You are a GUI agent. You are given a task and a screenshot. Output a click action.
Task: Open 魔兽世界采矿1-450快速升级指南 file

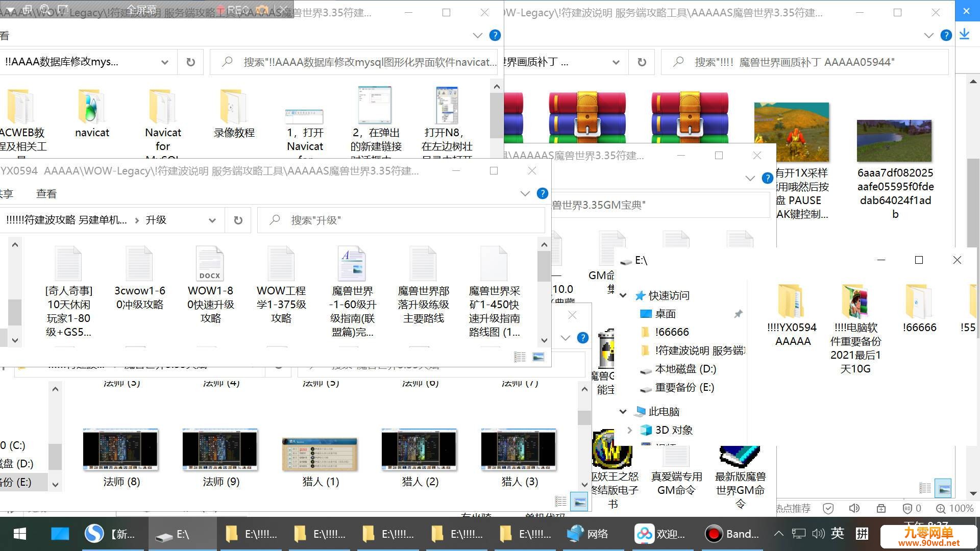494,264
